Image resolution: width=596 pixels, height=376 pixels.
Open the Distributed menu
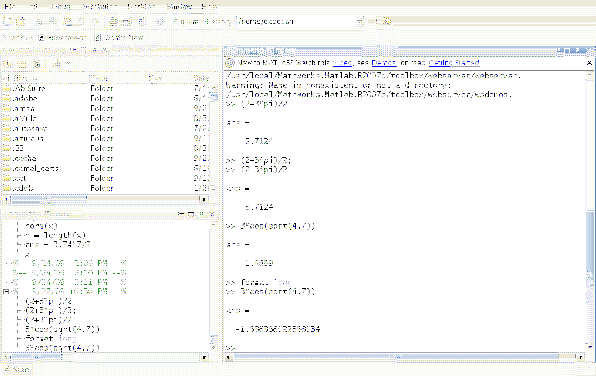click(x=100, y=6)
